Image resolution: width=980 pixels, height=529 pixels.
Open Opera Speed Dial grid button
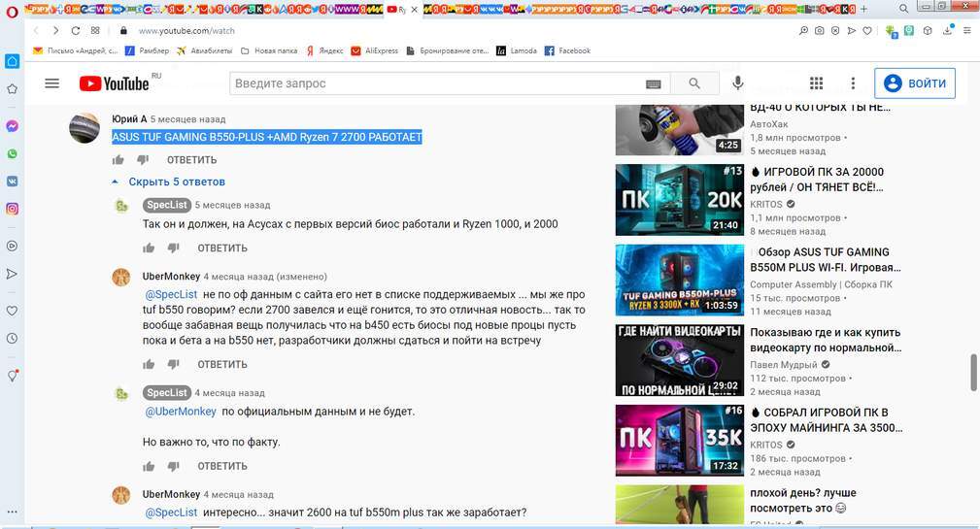(x=95, y=31)
